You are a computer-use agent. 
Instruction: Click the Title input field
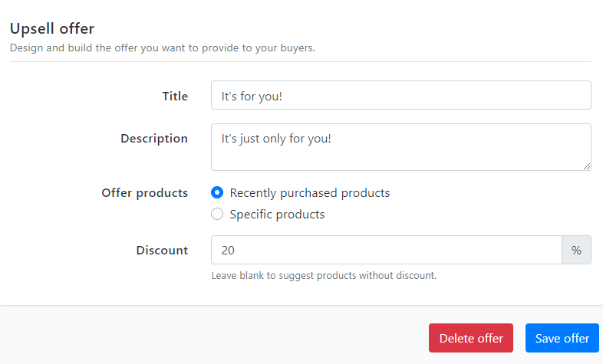[400, 95]
